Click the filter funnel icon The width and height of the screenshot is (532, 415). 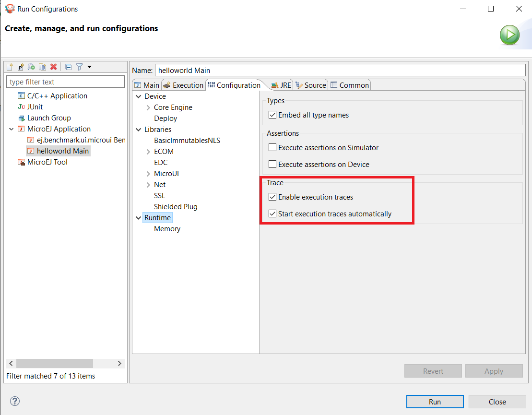80,67
